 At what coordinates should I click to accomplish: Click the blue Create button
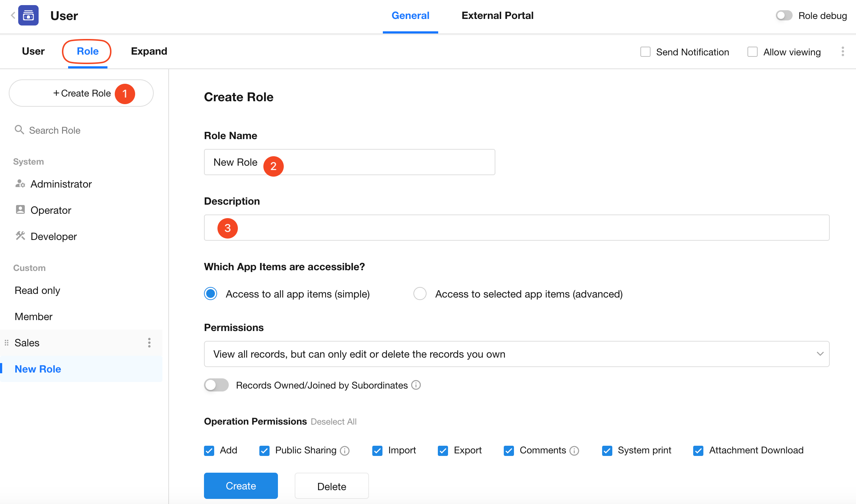241,486
